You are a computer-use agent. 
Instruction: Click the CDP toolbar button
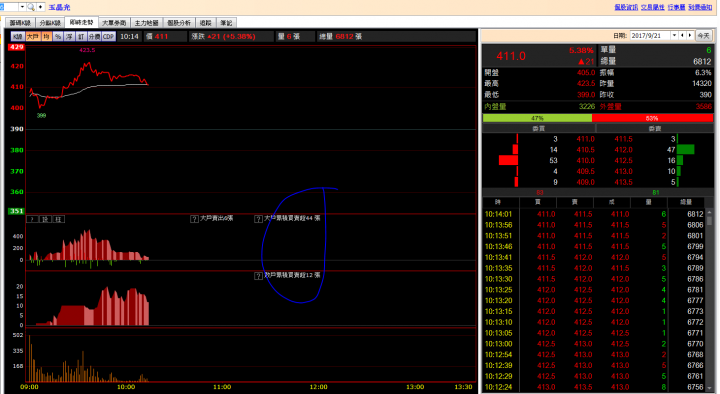pyautogui.click(x=108, y=36)
